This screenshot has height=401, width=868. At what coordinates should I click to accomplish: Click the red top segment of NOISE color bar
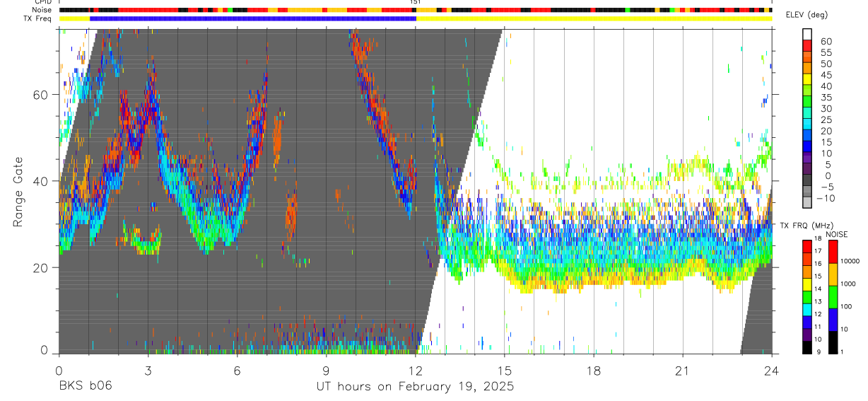coord(833,252)
